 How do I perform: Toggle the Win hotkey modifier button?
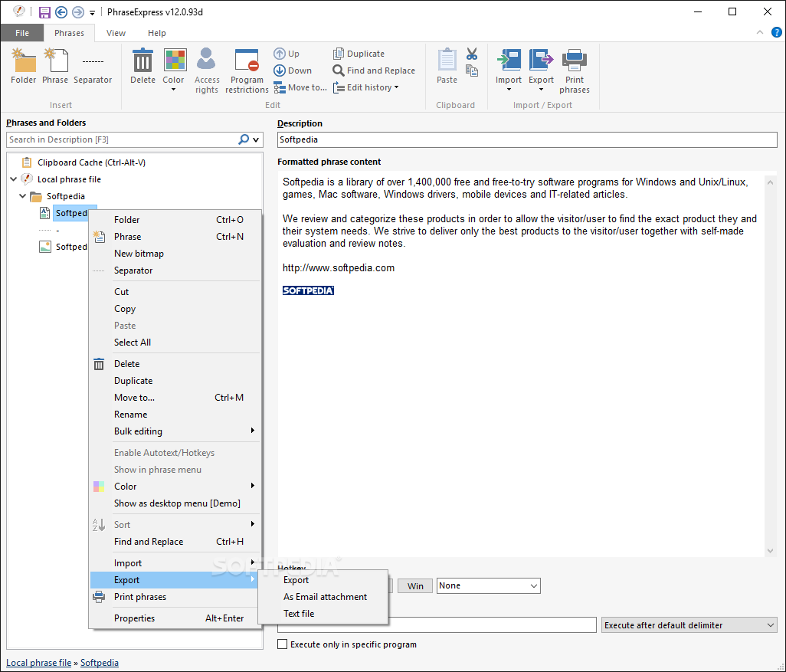click(x=415, y=585)
